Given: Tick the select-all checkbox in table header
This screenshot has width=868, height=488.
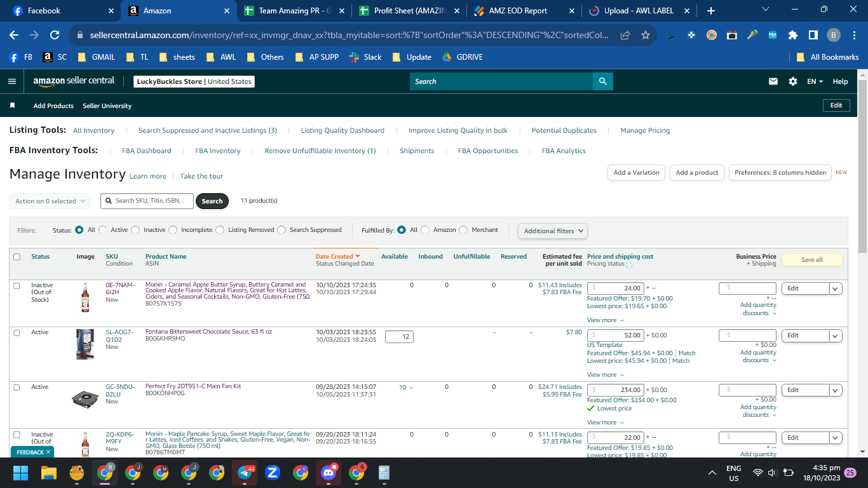Looking at the screenshot, I should coord(17,257).
